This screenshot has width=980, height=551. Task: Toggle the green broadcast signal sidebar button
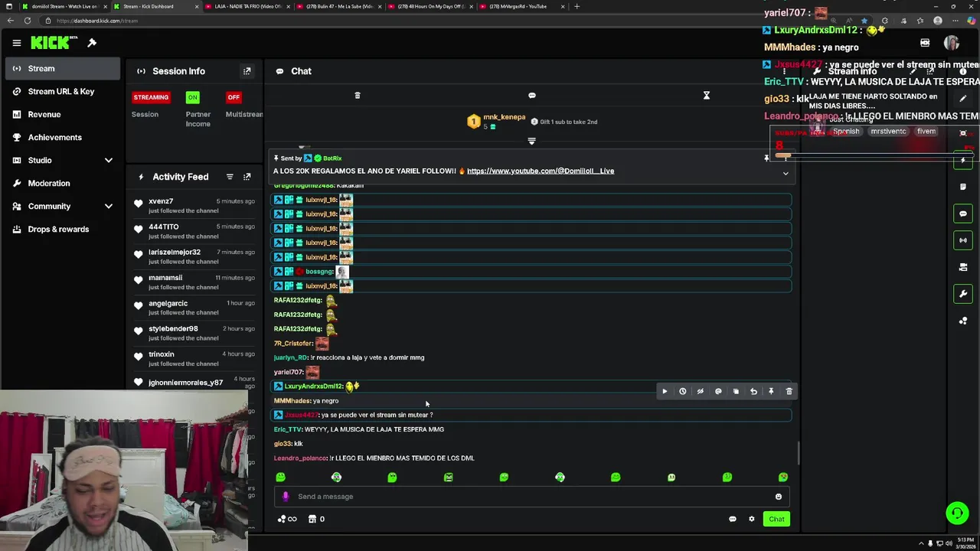click(x=963, y=240)
